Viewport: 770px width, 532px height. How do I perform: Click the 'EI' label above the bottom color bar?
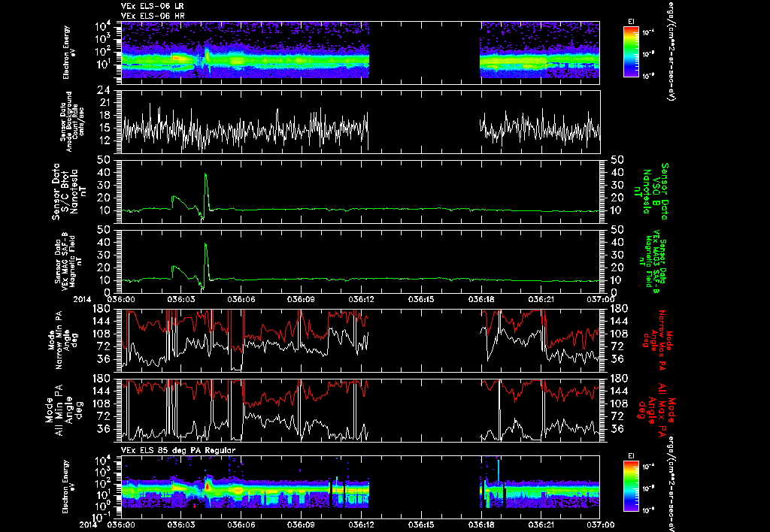(631, 456)
